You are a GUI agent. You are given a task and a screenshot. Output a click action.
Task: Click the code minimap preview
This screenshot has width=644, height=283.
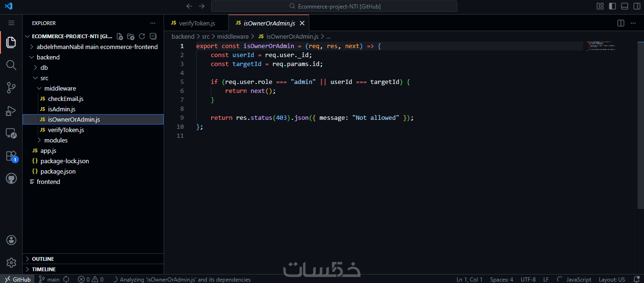tap(601, 46)
